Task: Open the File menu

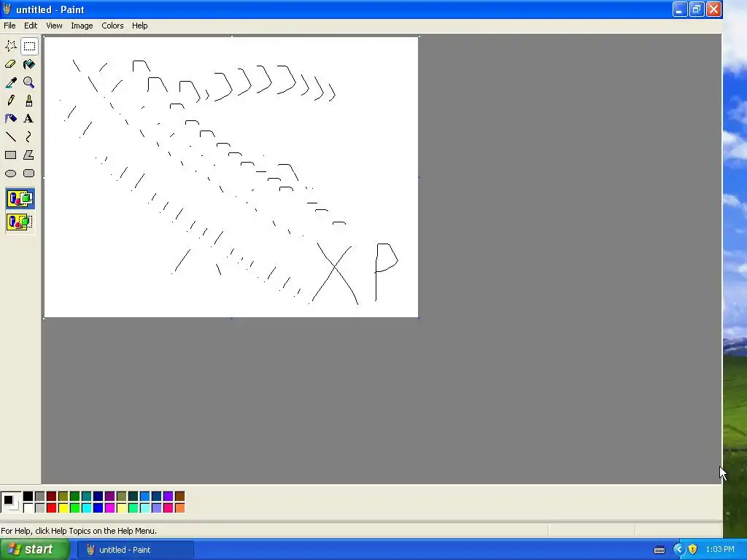Action: [x=9, y=26]
